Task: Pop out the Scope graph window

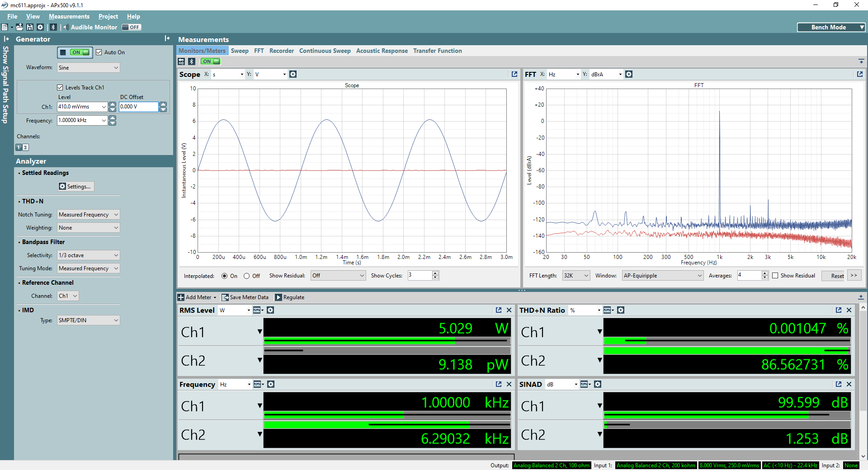Action: tap(514, 74)
